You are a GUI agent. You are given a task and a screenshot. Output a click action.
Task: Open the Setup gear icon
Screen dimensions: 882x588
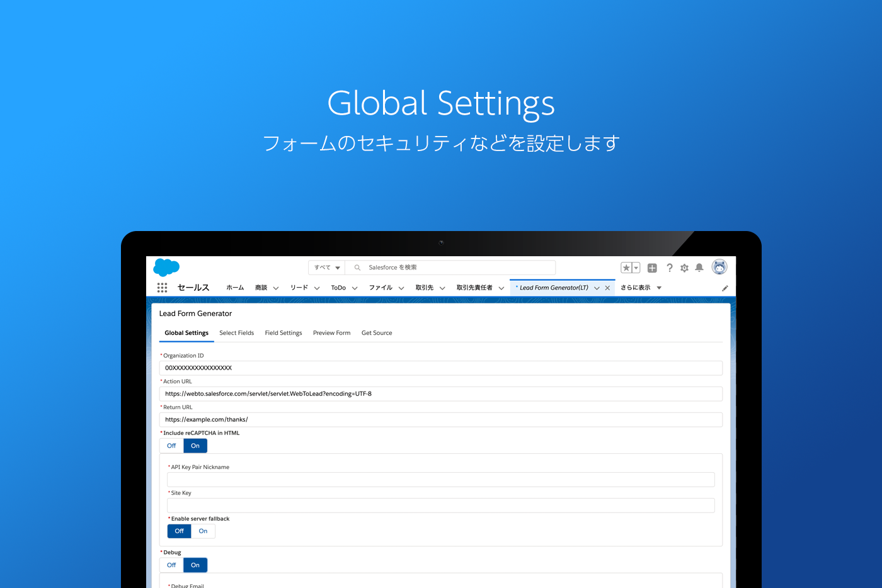click(684, 268)
